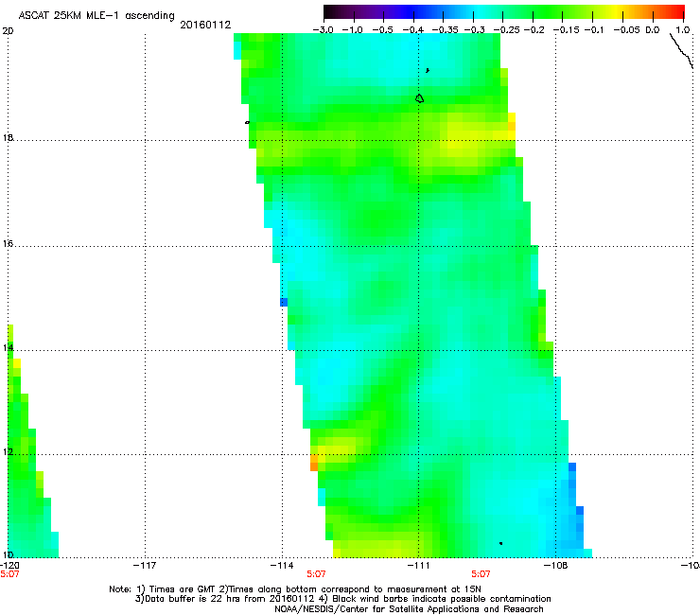Click the colorbar label -0.25
700x615 pixels.
pos(506,30)
